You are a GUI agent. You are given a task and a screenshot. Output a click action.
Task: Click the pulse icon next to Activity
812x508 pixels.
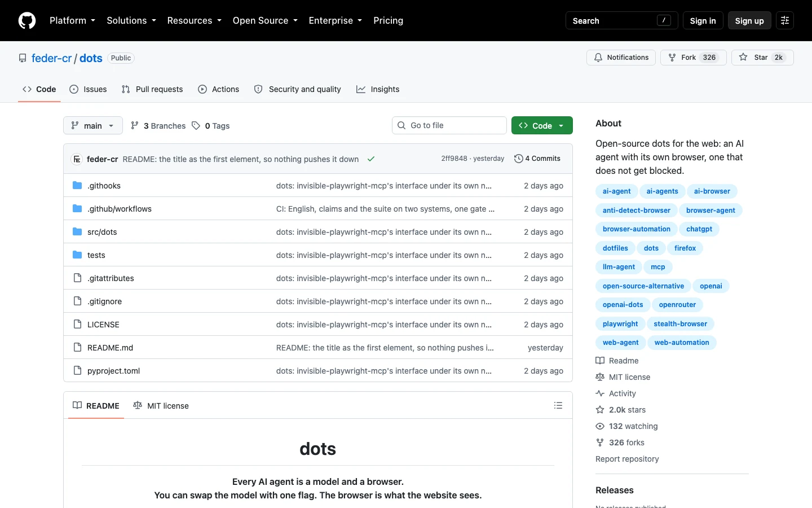[600, 393]
